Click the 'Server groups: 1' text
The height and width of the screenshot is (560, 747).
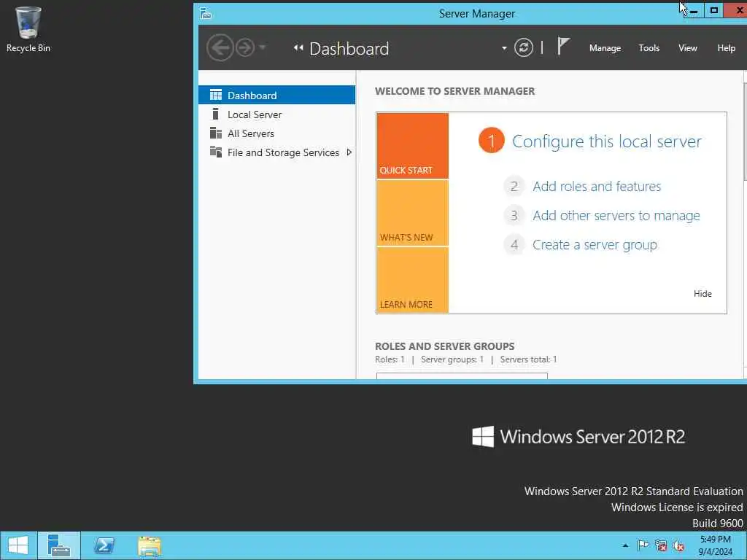(452, 359)
